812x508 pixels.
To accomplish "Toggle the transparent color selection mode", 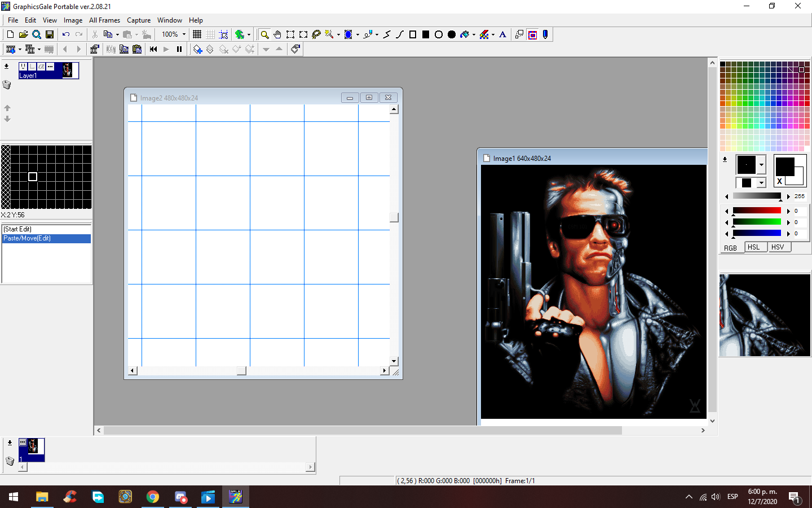I will pos(532,34).
